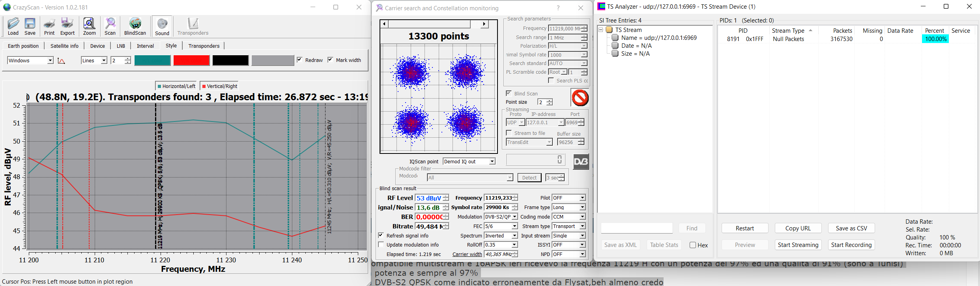980x286 pixels.
Task: Click the DVB logo icon
Action: pos(581,162)
